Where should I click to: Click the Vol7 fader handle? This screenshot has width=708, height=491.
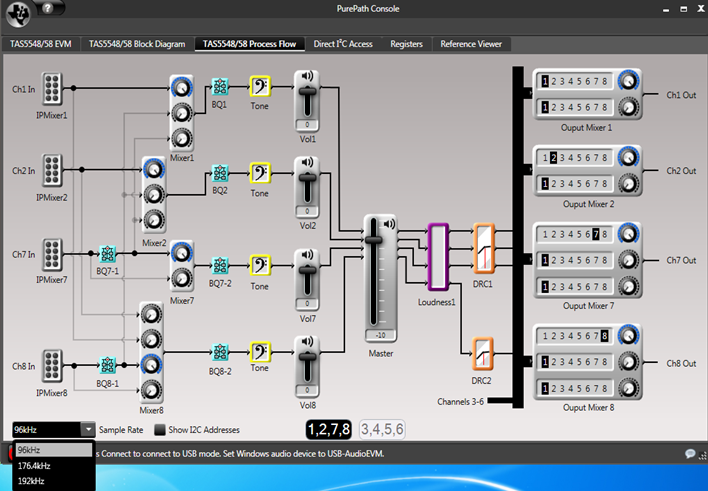[x=307, y=270]
